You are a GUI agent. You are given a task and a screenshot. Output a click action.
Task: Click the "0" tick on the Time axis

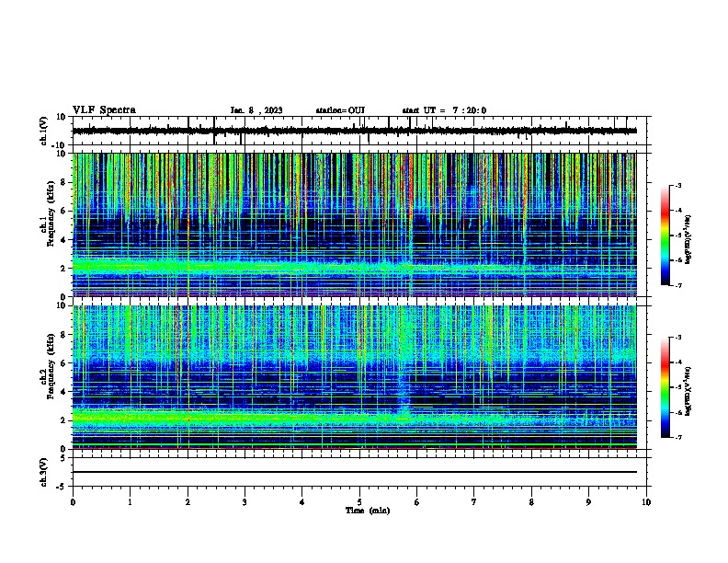coord(73,502)
